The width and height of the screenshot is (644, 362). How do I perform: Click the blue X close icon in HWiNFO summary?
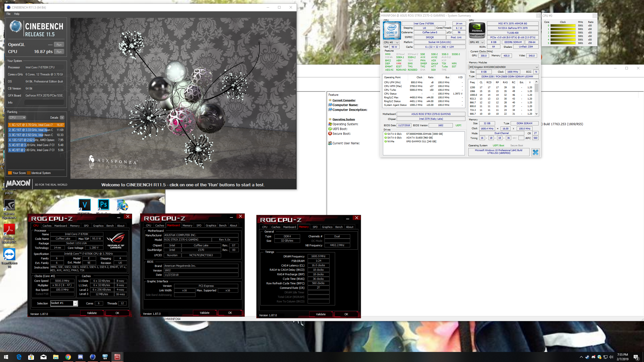click(536, 152)
